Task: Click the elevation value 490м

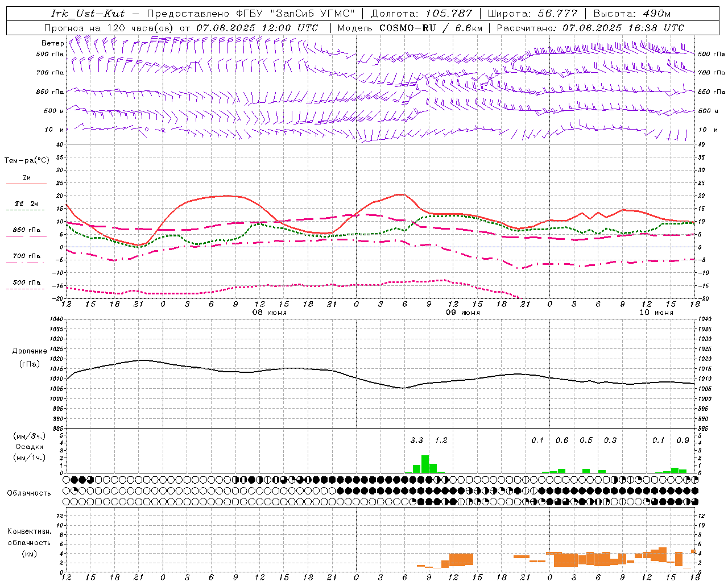Action: [x=657, y=14]
